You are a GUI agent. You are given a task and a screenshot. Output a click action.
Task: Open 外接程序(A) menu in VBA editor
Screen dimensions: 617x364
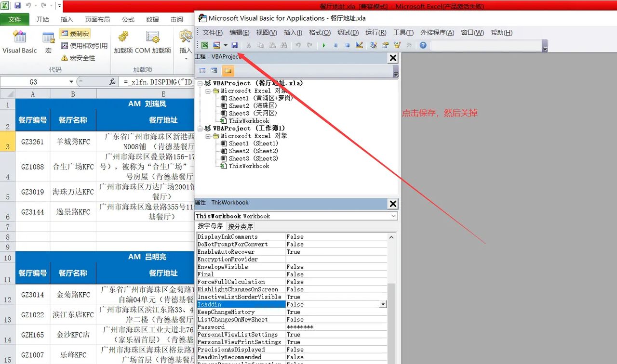437,33
